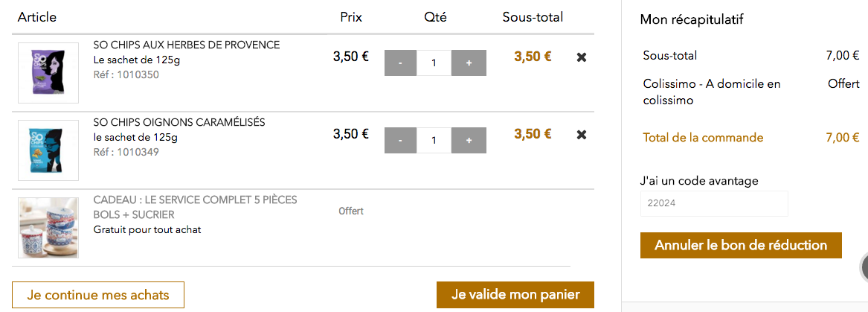The image size is (868, 312).
Task: Click the Total de la commande label
Action: pos(703,138)
